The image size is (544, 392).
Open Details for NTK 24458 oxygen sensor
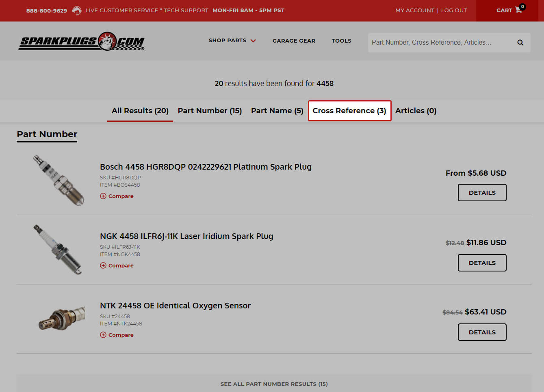click(482, 332)
